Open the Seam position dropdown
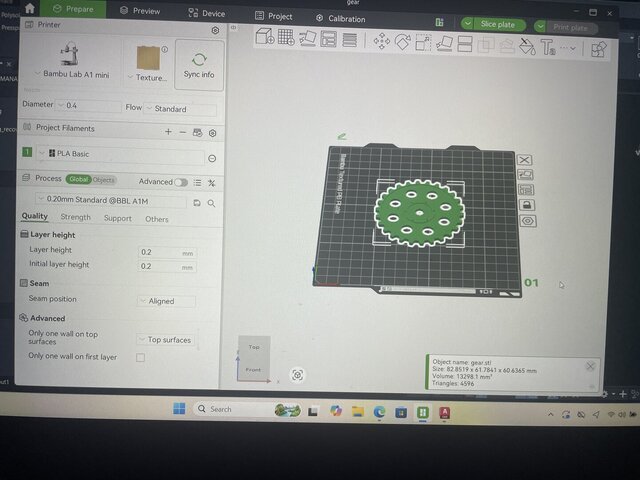This screenshot has width=640, height=480. [166, 300]
